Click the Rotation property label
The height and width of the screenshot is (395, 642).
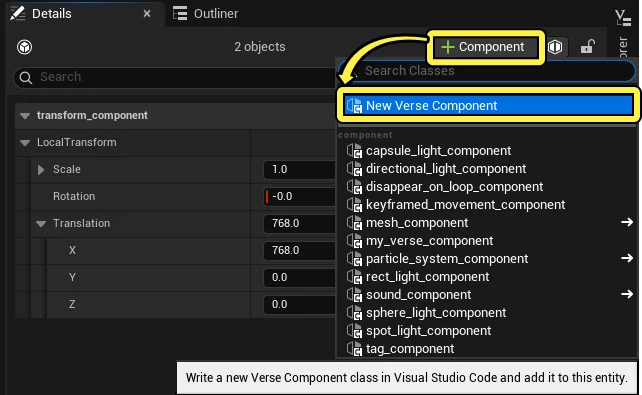point(74,196)
